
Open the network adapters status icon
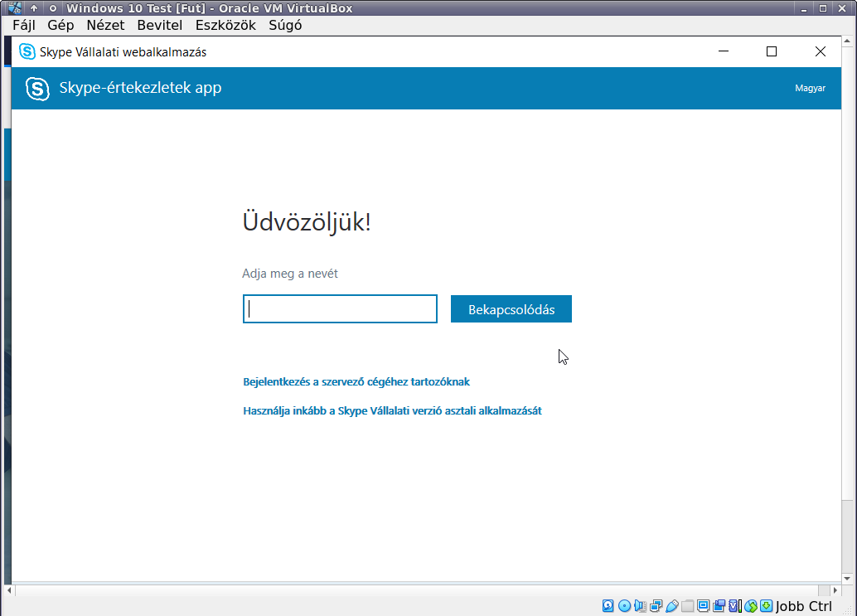click(656, 605)
